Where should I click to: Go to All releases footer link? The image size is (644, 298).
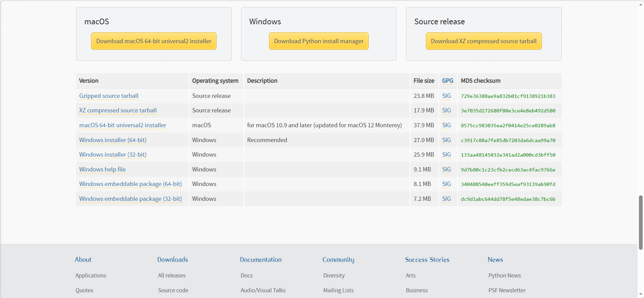(x=172, y=275)
